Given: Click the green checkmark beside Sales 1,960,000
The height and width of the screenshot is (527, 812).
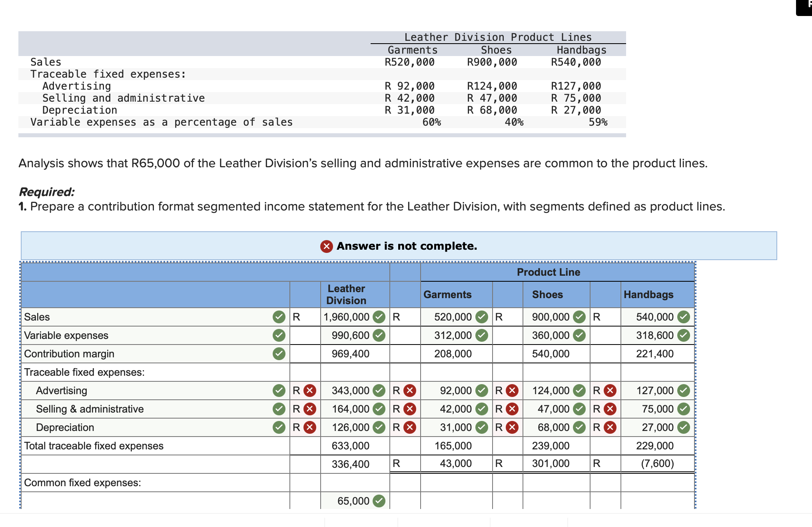Looking at the screenshot, I should 378,317.
